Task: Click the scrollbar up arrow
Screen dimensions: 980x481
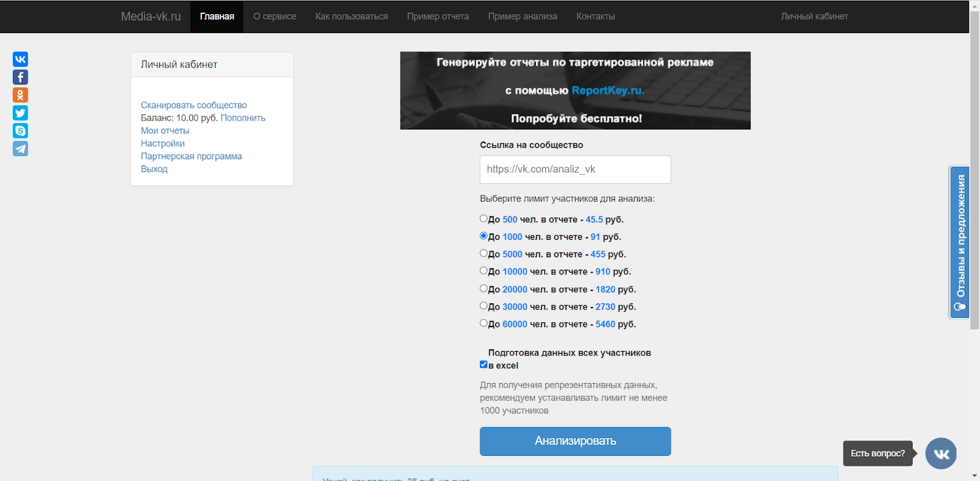Action: 974,5
